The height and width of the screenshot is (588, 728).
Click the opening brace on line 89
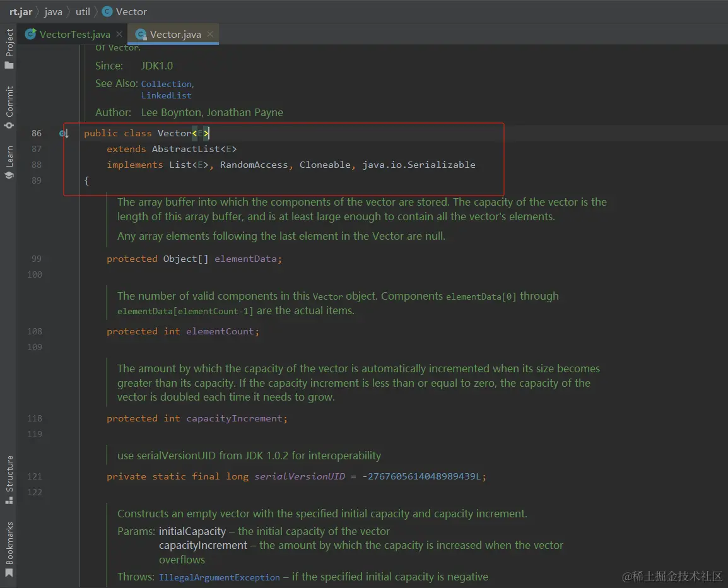pos(86,180)
